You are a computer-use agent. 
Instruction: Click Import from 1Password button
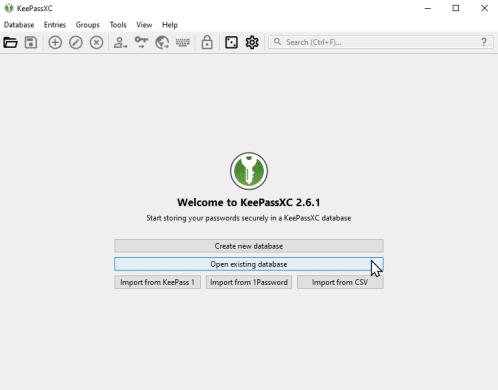(249, 282)
